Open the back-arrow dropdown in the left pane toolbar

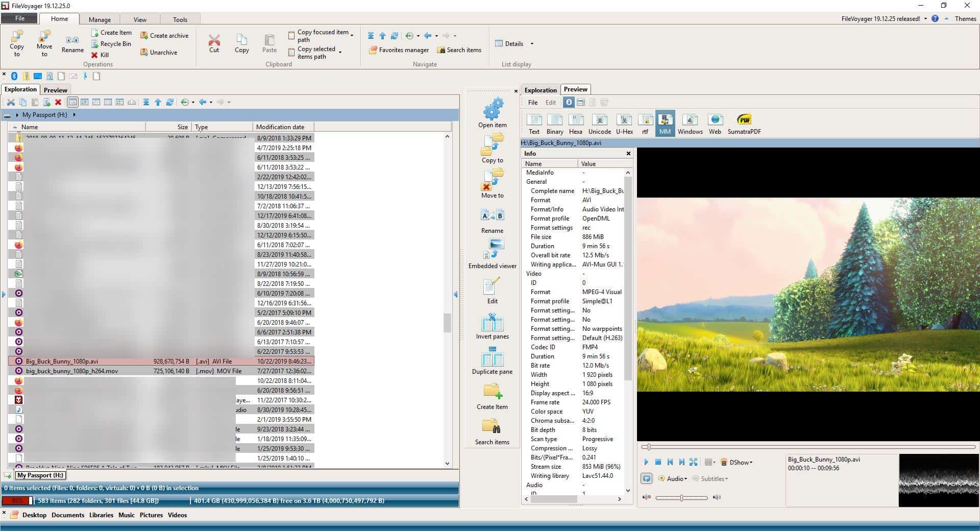(x=211, y=102)
